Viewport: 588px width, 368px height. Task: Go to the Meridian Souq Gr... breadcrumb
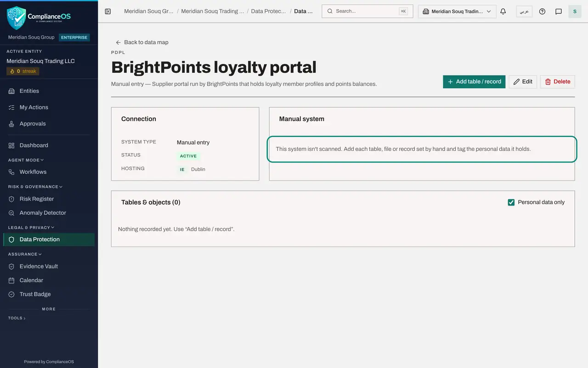pyautogui.click(x=148, y=11)
